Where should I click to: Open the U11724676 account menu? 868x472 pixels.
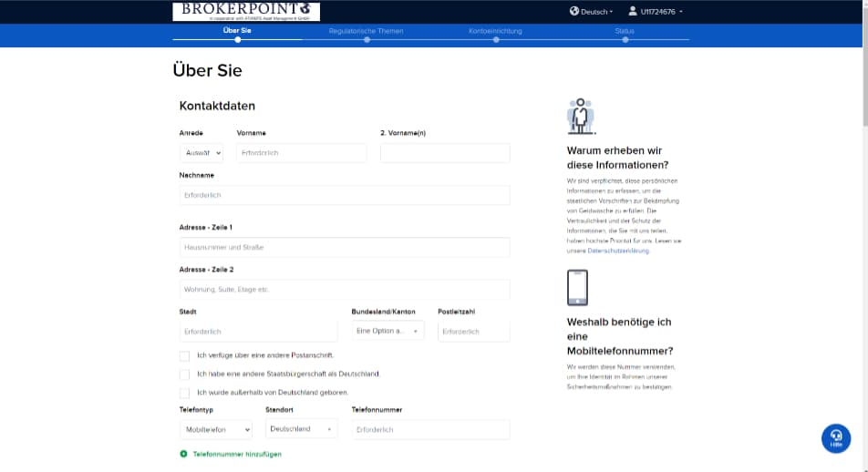click(x=656, y=12)
